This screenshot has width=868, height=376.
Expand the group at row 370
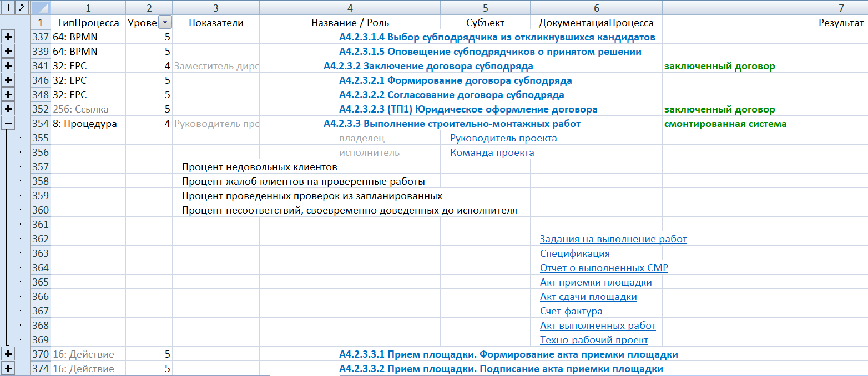(x=8, y=354)
